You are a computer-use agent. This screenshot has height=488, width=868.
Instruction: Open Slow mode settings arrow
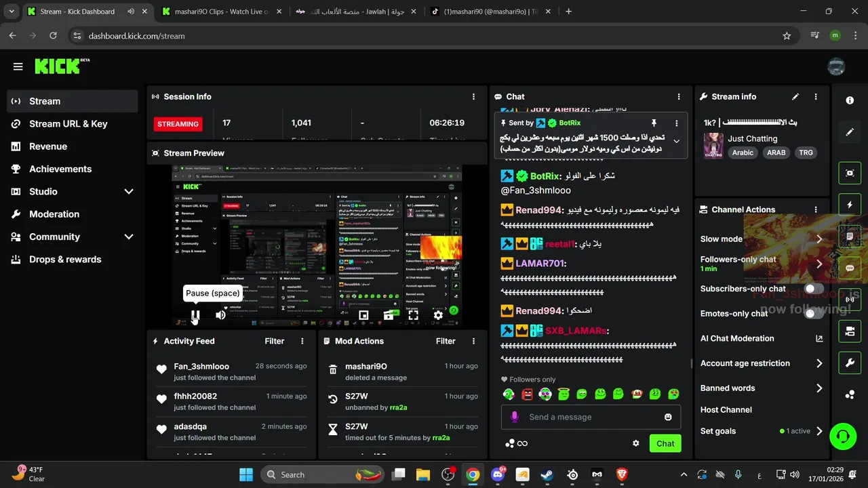(819, 239)
